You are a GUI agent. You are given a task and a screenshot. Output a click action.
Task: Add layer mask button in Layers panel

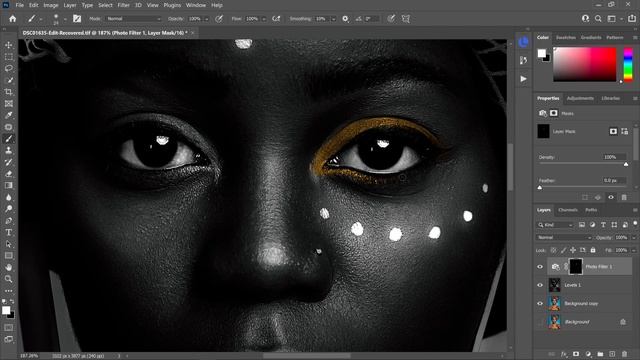[576, 354]
